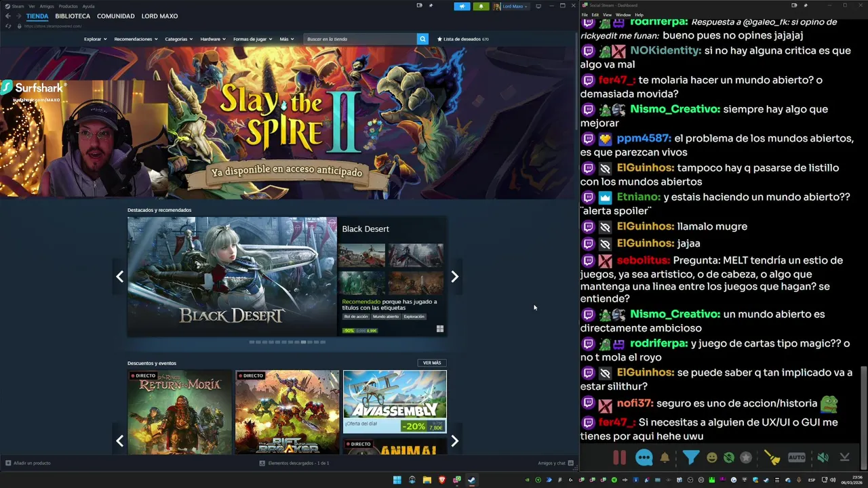
Task: Show the next featured game with the right arrow
Action: point(455,277)
